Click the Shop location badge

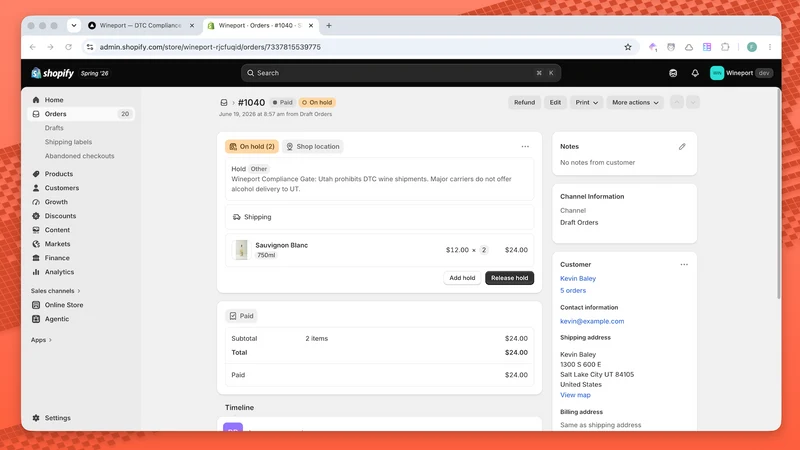pos(313,146)
